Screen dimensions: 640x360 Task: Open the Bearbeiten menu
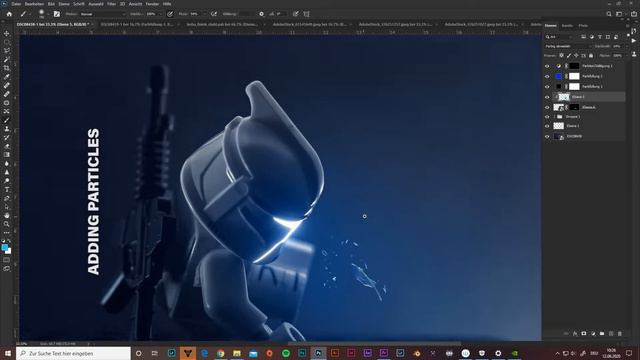[x=34, y=4]
